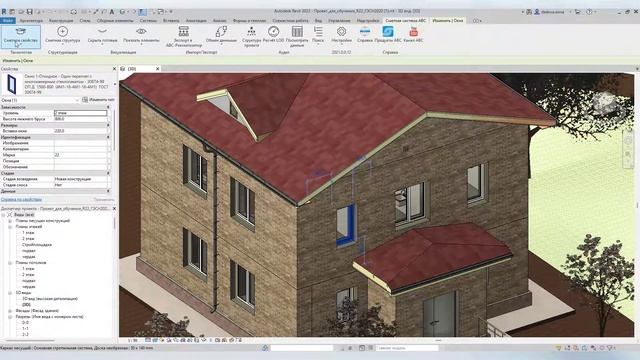Click the window type preview thumbnail
Image resolution: width=640 pixels, height=360 pixels.
click(x=11, y=84)
